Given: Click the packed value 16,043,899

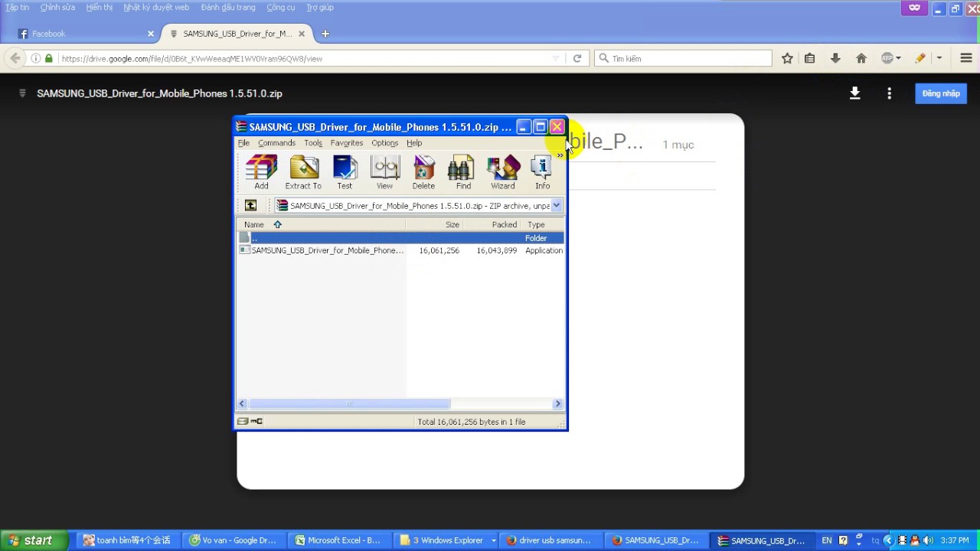Looking at the screenshot, I should pos(496,250).
